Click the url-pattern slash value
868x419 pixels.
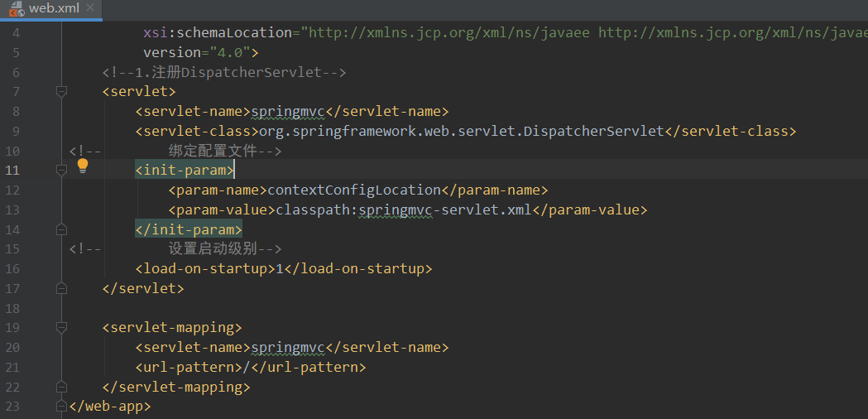[x=247, y=368]
